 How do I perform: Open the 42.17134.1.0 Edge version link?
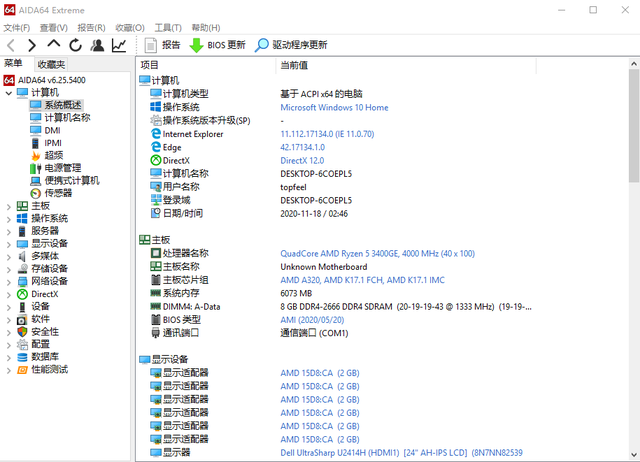click(302, 147)
